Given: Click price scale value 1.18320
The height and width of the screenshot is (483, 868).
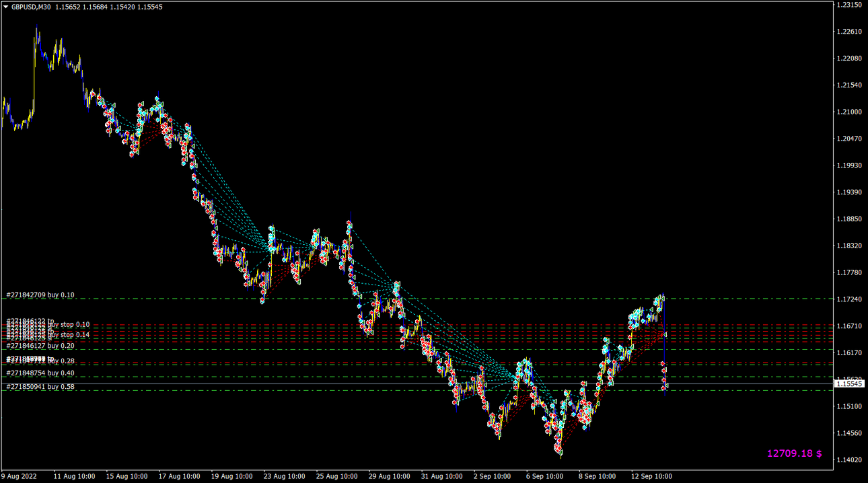Looking at the screenshot, I should click(848, 246).
